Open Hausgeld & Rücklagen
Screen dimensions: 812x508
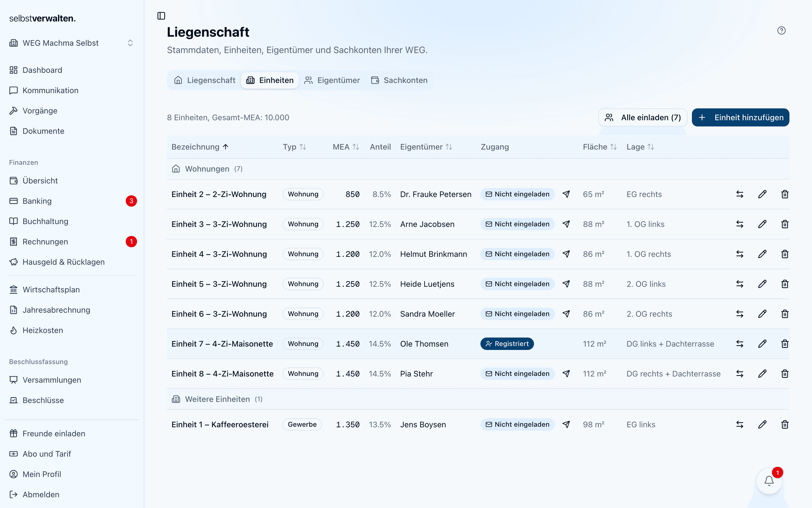(72, 262)
